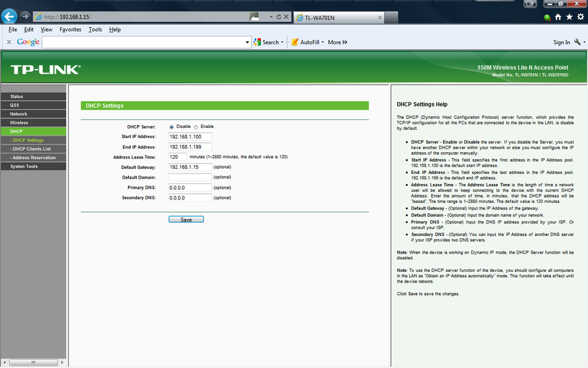Refresh the page with the reload icon
This screenshot has height=368, width=588.
(x=279, y=17)
